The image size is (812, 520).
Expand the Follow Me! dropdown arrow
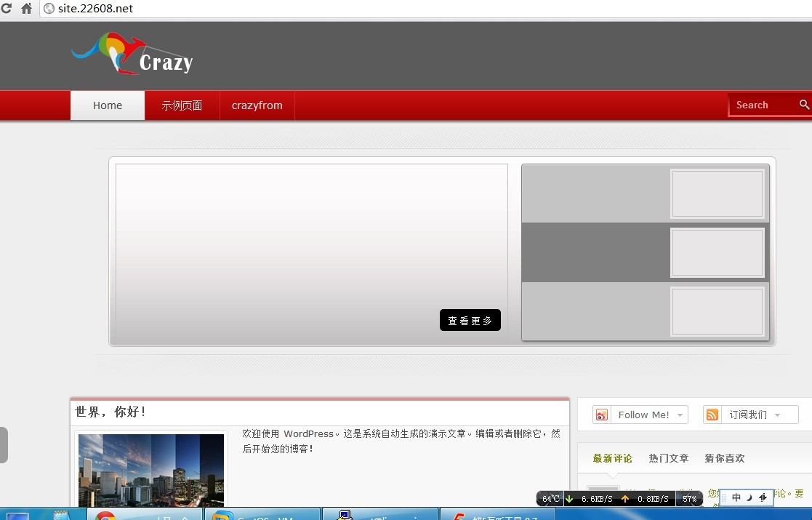pyautogui.click(x=680, y=415)
